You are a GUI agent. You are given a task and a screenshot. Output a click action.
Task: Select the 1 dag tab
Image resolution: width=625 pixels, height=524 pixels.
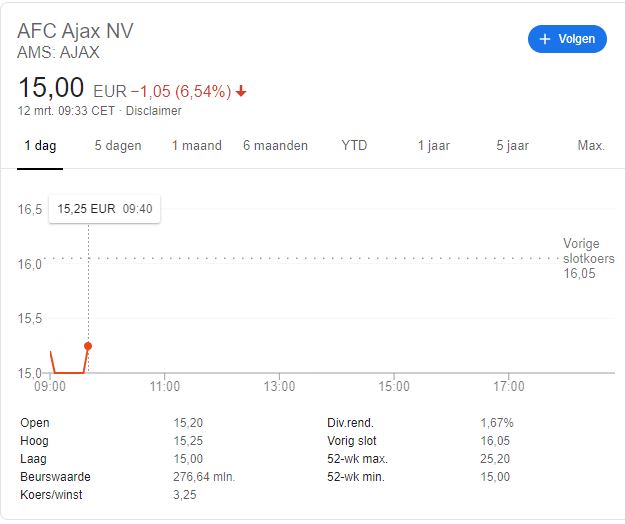click(x=40, y=146)
